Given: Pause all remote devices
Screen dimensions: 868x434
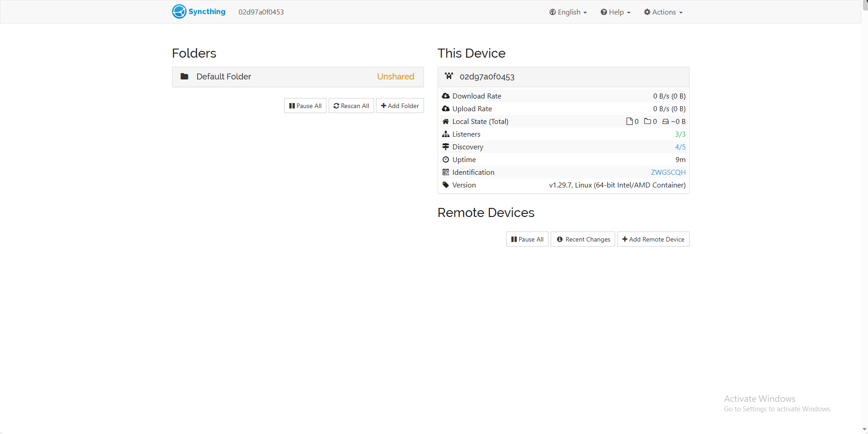Looking at the screenshot, I should tap(527, 239).
